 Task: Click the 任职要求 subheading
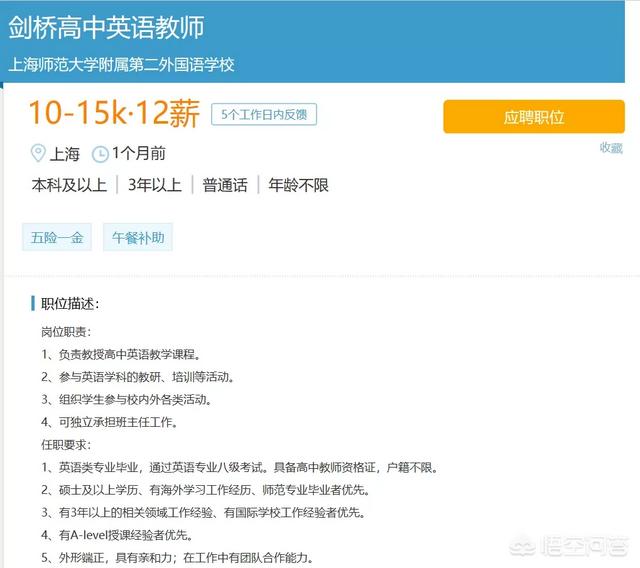66,444
